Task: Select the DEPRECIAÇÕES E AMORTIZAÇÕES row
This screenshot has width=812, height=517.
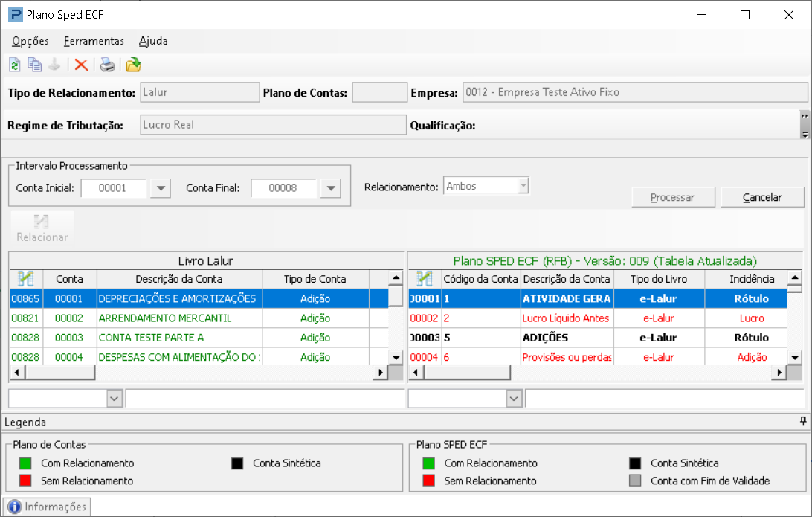Action: point(199,298)
